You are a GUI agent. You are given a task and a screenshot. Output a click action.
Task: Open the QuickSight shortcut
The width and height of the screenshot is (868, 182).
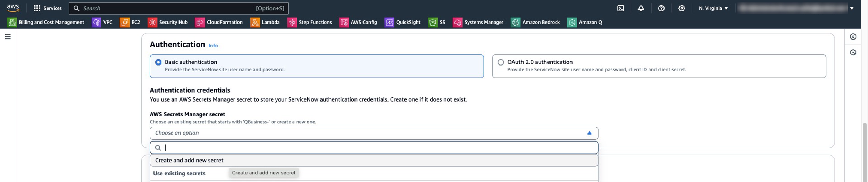403,22
